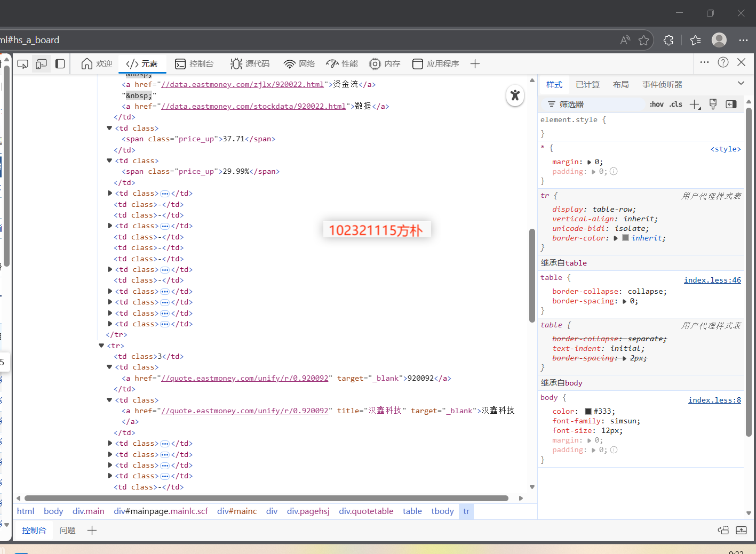The height and width of the screenshot is (554, 756).
Task: Close the DevTools panel
Action: click(741, 62)
